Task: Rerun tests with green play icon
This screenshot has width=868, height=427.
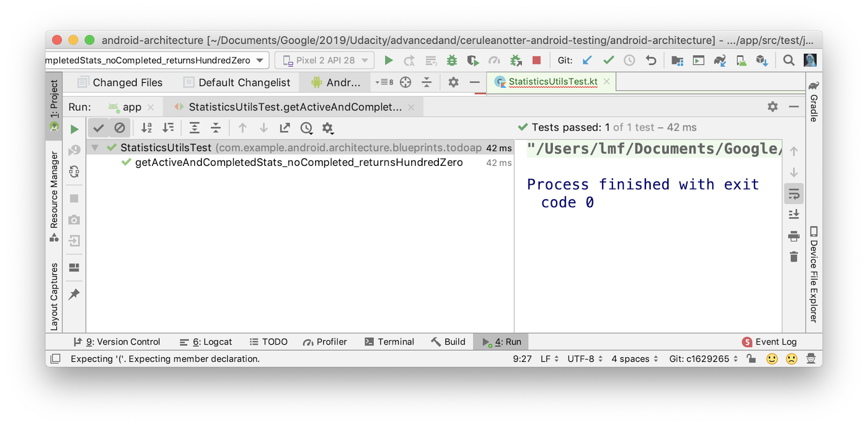Action: point(74,129)
